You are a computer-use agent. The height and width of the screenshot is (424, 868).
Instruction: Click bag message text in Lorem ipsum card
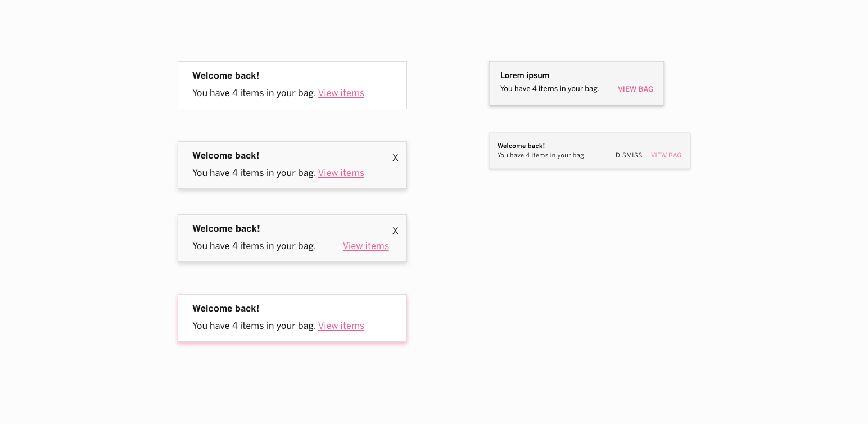550,88
